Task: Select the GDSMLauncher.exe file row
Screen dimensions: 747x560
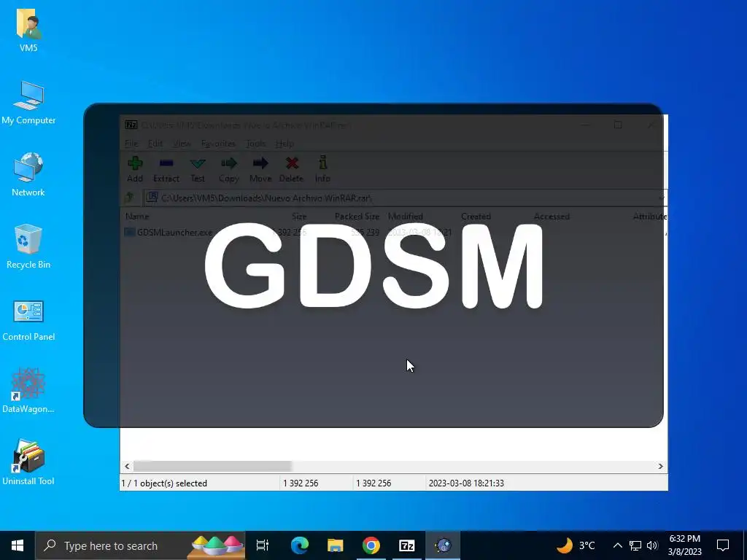Action: (393, 233)
